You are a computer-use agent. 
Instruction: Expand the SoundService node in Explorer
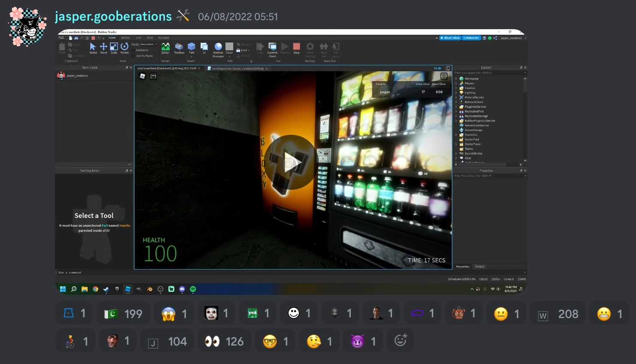click(456, 153)
